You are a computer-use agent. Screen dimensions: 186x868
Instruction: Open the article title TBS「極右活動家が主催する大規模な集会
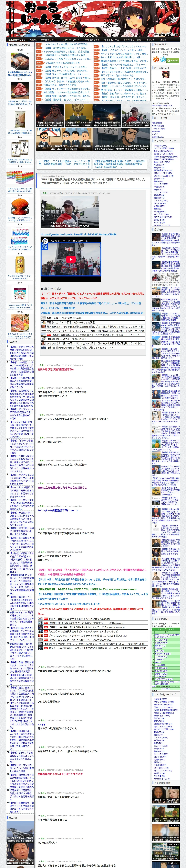(x=93, y=181)
